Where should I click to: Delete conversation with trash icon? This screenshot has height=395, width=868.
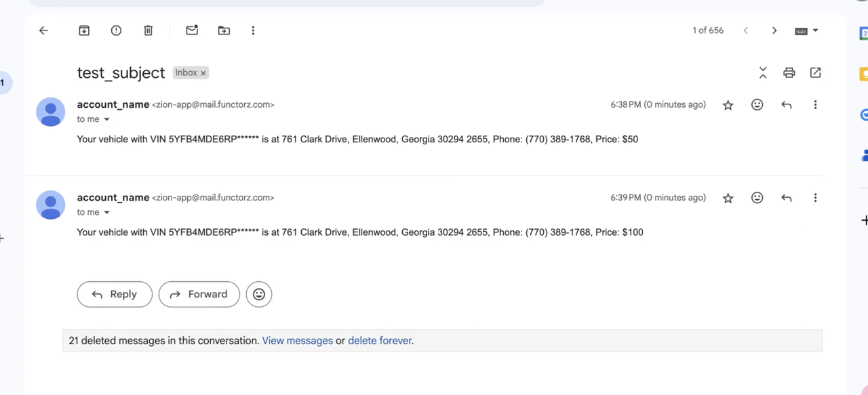(x=149, y=30)
